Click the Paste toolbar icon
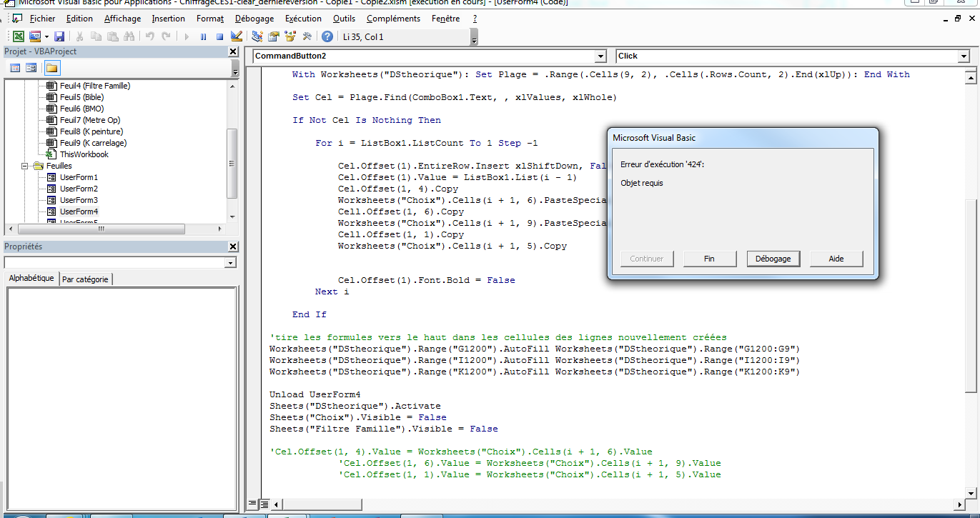The width and height of the screenshot is (980, 518). pos(112,36)
